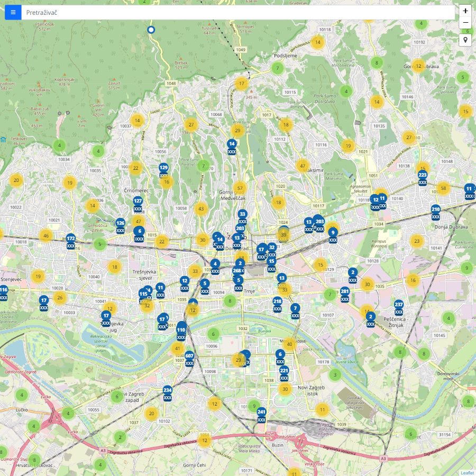Zoom out with the minus button

(x=465, y=23)
